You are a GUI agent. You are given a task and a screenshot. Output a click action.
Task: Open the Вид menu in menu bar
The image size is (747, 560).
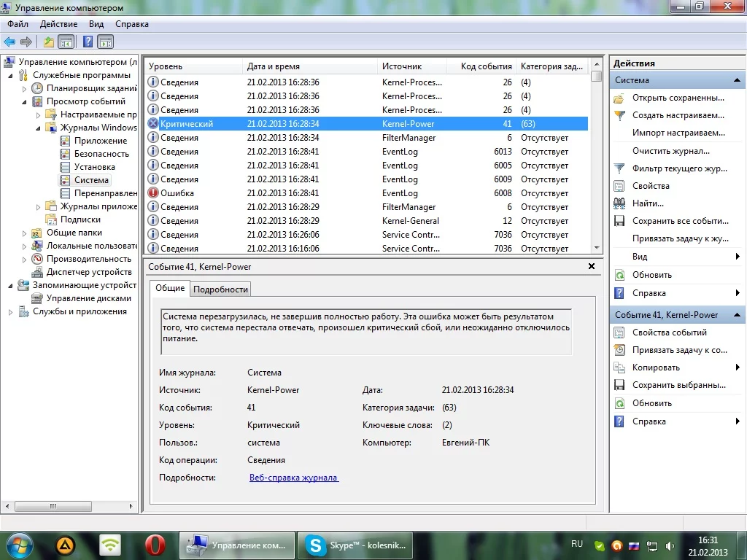96,24
